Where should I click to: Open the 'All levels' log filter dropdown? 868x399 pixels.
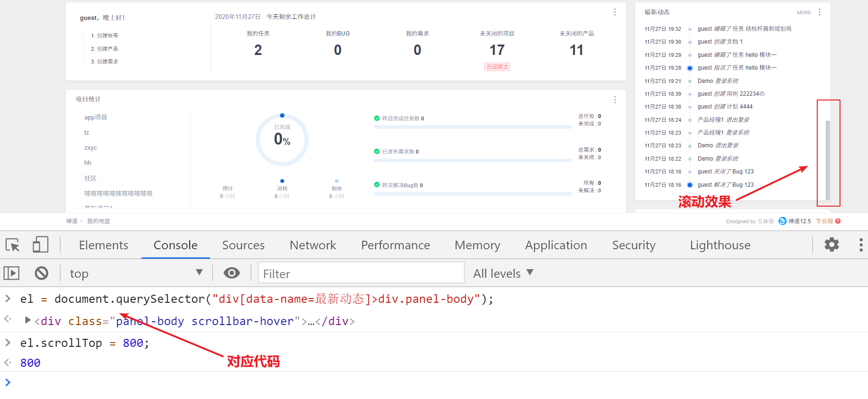pyautogui.click(x=503, y=273)
